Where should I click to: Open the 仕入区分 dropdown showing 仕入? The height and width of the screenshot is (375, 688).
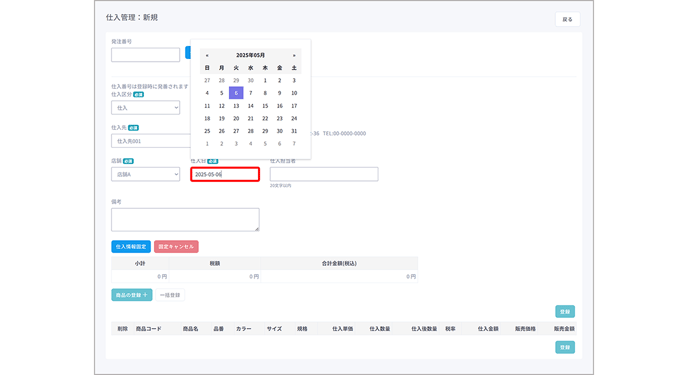145,108
